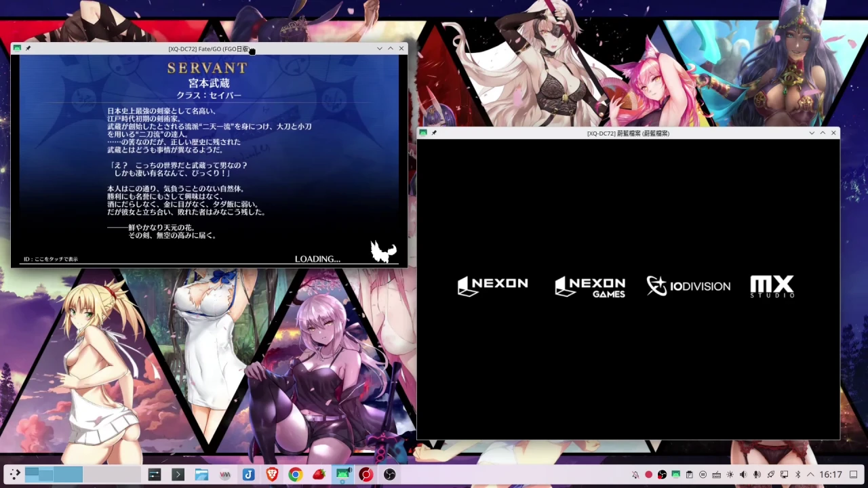Toggle pin on the 蔚藍檔案 window
The width and height of the screenshot is (868, 488).
pos(434,133)
